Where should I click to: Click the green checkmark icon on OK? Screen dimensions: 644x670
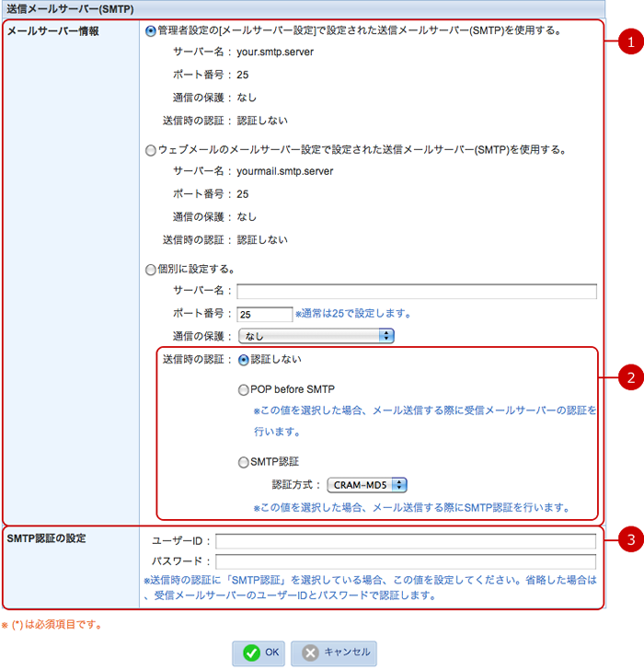(251, 653)
